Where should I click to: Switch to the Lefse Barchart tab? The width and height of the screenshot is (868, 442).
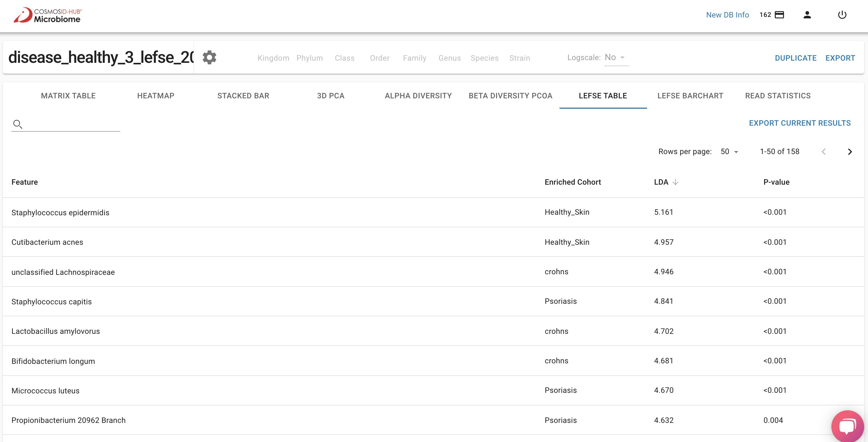(x=690, y=96)
